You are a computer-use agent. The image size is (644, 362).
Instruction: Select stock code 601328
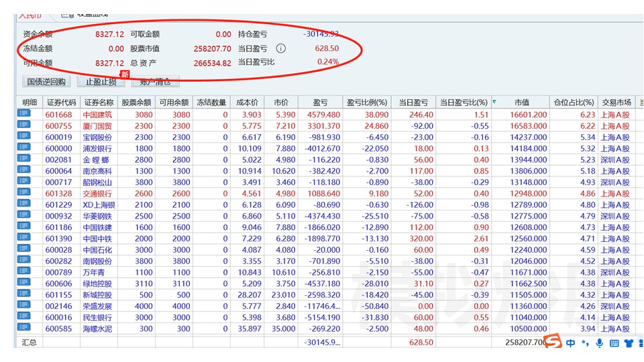pos(59,193)
